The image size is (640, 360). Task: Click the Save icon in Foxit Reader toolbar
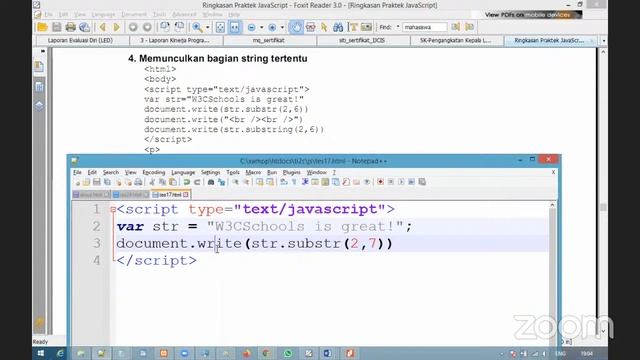(x=56, y=27)
